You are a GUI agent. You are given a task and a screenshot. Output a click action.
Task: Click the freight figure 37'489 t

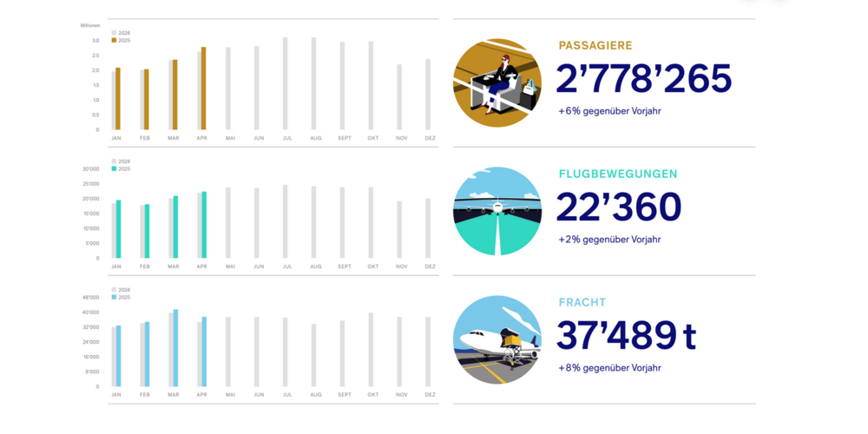coord(626,335)
